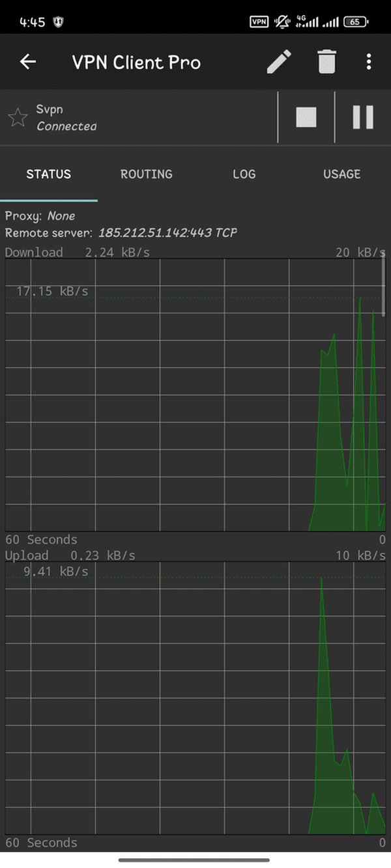Image resolution: width=391 pixels, height=868 pixels.
Task: Tap the Download 2.24 kB/s label
Action: click(x=78, y=252)
